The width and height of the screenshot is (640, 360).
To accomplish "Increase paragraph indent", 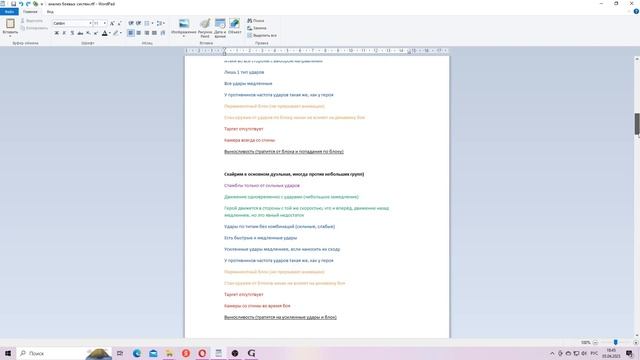I will coord(139,23).
